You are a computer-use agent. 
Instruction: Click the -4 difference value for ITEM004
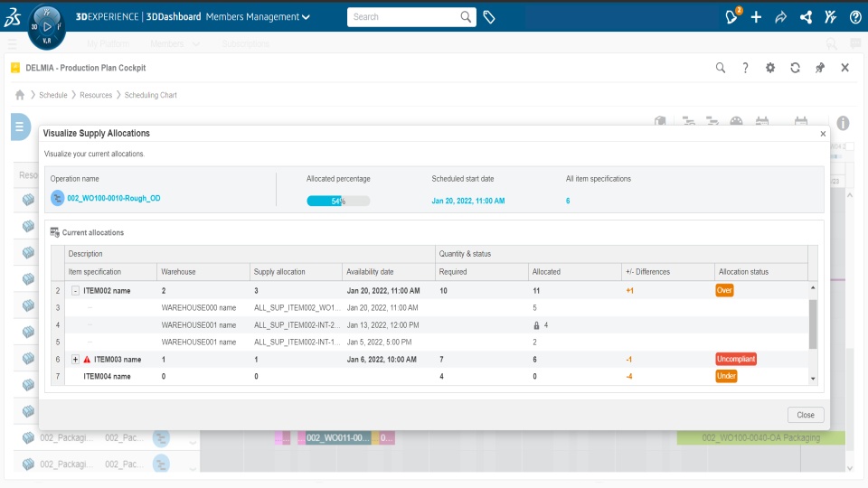pos(629,376)
